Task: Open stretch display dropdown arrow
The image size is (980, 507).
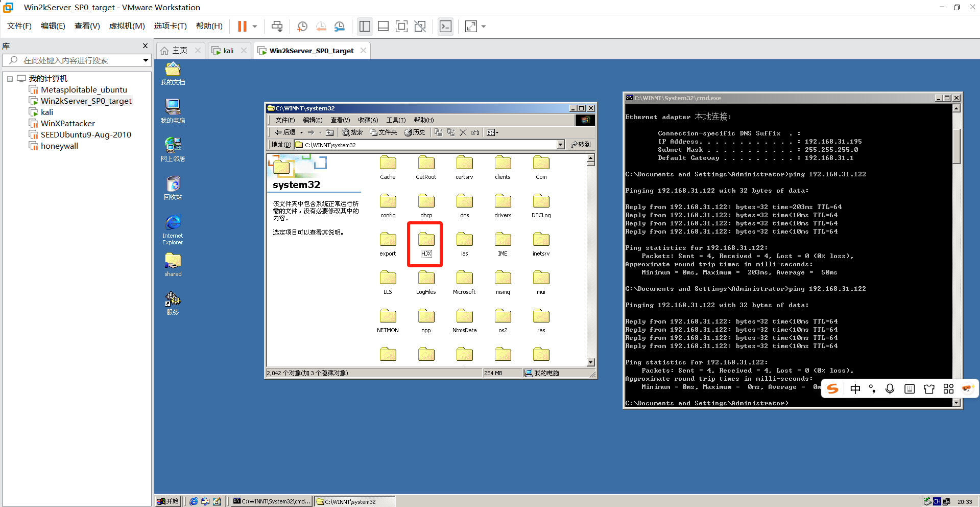Action: 484,26
